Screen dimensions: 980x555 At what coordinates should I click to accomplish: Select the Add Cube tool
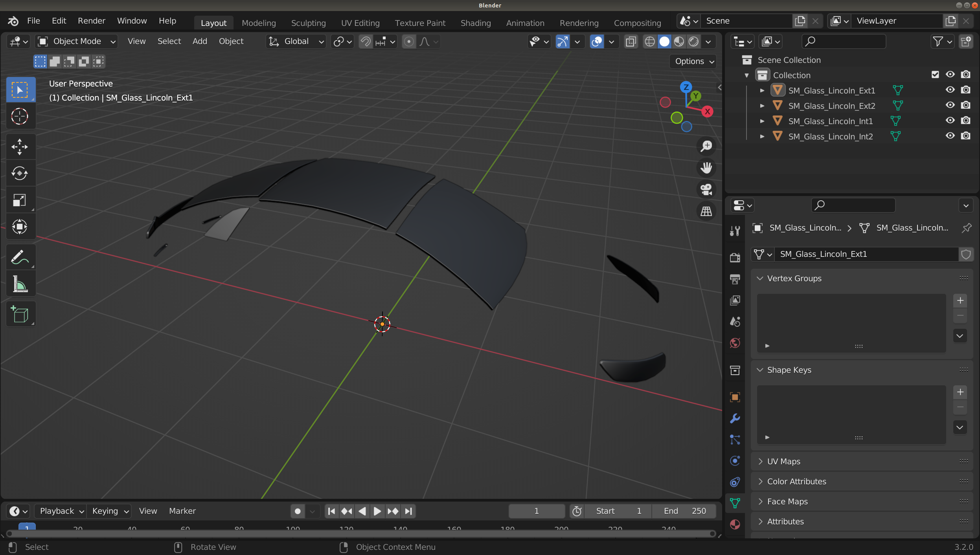[20, 314]
